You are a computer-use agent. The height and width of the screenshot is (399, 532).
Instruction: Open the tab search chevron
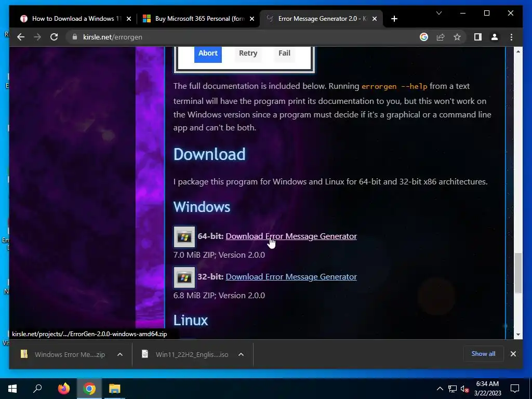point(438,13)
